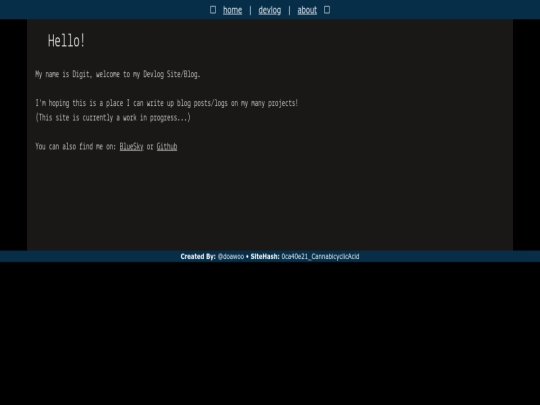Click the "My name is Digit" welcome line
Viewport: 540px width, 405px height.
(118, 74)
